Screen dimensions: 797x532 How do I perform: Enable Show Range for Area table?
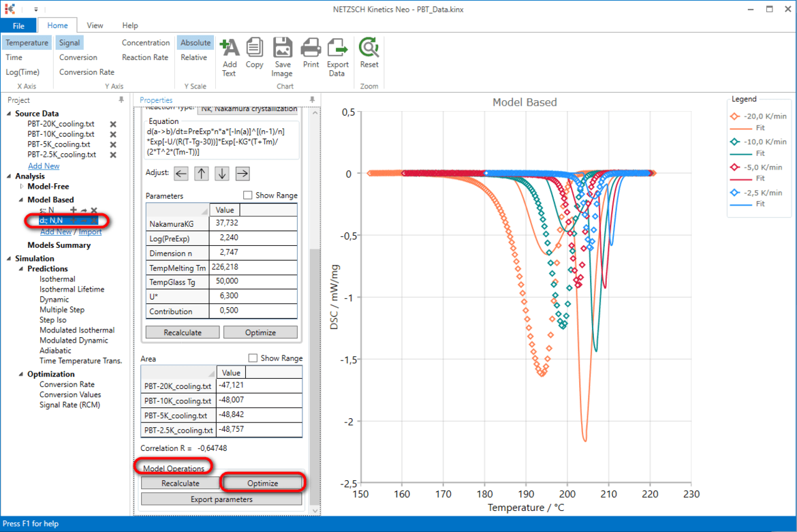pyautogui.click(x=253, y=358)
